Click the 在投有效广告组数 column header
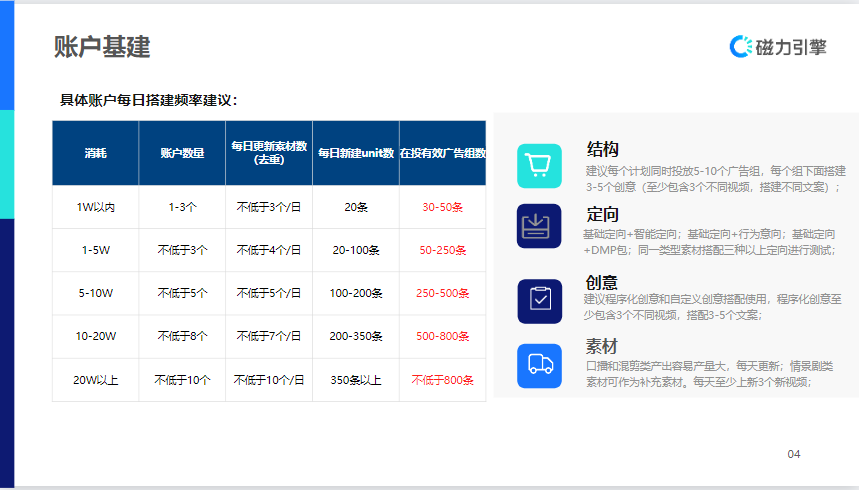The image size is (859, 490). click(443, 153)
